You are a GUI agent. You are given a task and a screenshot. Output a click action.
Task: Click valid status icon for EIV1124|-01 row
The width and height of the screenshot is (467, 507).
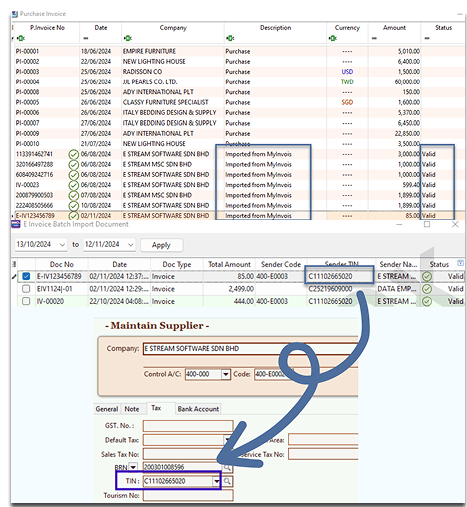[427, 289]
